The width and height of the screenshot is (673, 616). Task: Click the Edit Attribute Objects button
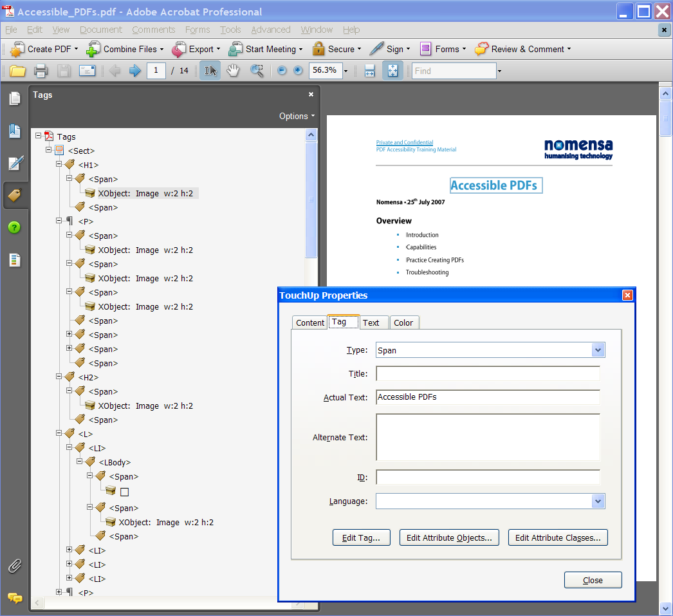pyautogui.click(x=449, y=537)
